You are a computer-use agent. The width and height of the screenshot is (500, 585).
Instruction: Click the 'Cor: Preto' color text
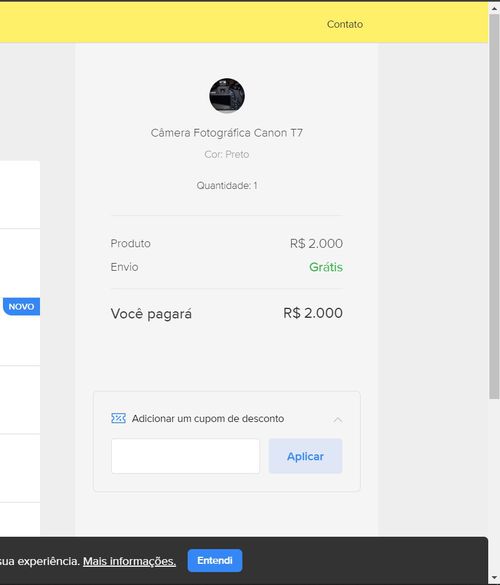[226, 154]
